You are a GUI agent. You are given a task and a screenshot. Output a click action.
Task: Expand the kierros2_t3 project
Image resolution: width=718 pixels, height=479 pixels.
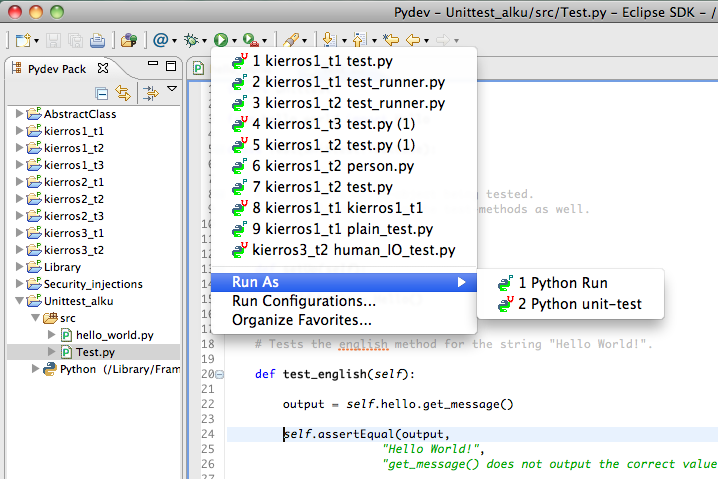click(19, 215)
